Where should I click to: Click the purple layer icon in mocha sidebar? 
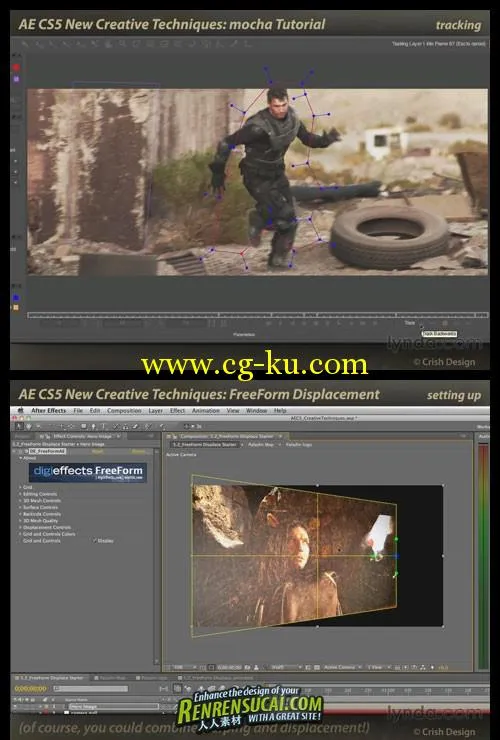tap(16, 79)
